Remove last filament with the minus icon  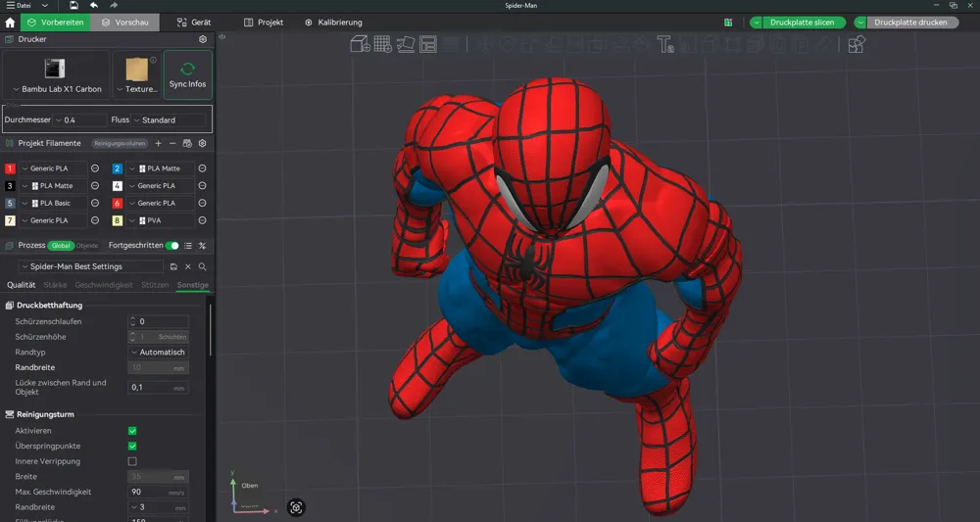(172, 144)
